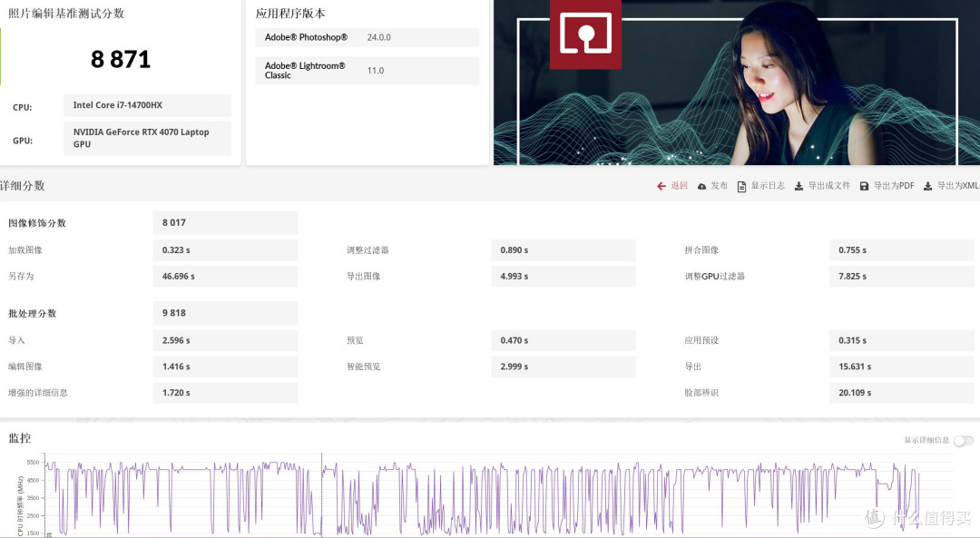
Task: Export as XML via 导出为XML
Action: click(958, 186)
